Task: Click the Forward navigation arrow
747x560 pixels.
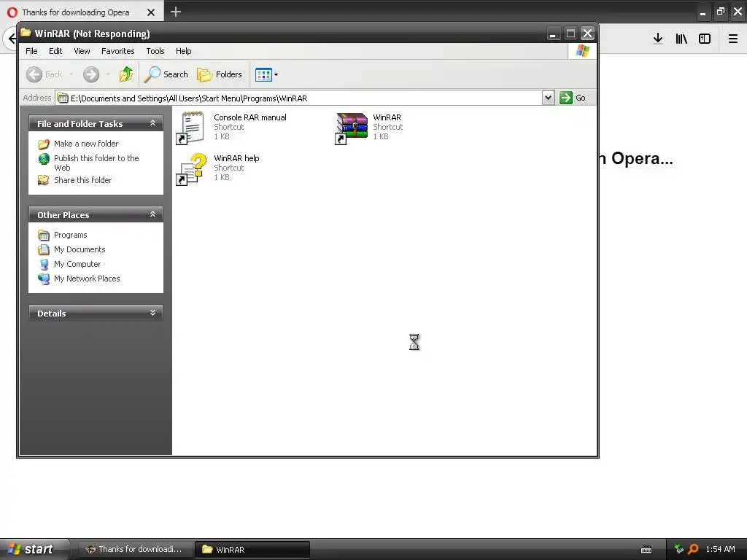Action: click(x=91, y=74)
